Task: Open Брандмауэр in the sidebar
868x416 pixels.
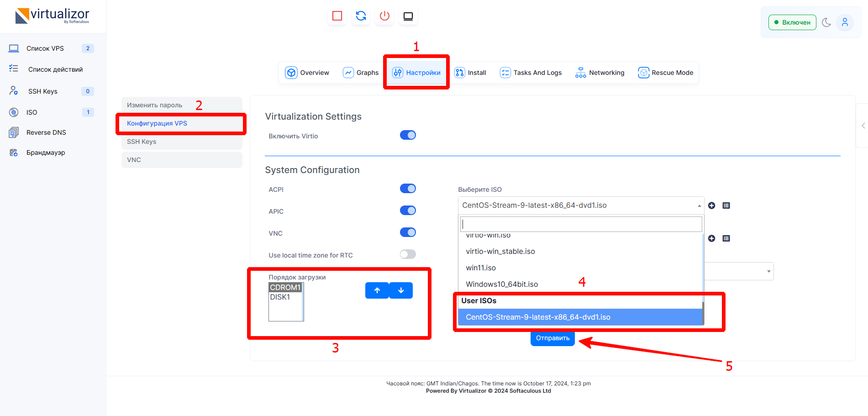Action: point(46,153)
